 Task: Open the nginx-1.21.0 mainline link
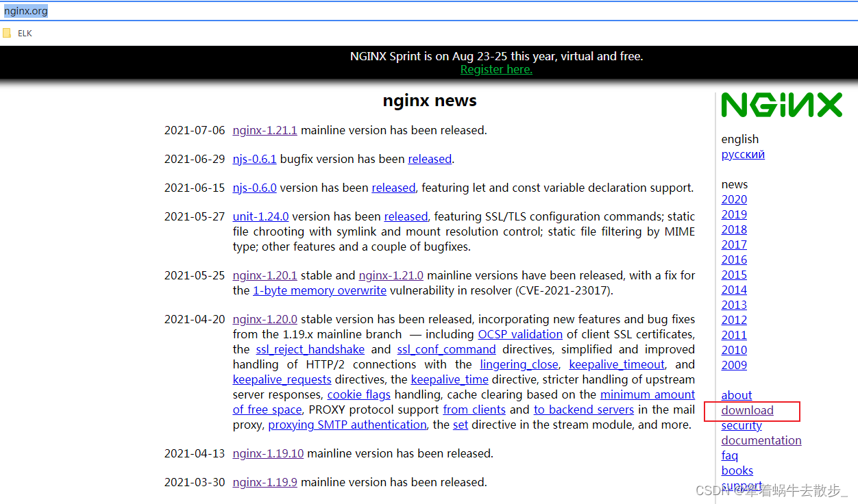coord(391,275)
